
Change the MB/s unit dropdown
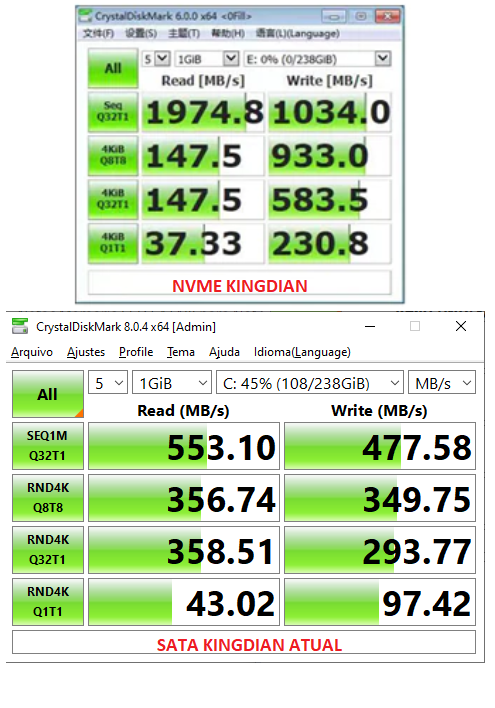[442, 383]
